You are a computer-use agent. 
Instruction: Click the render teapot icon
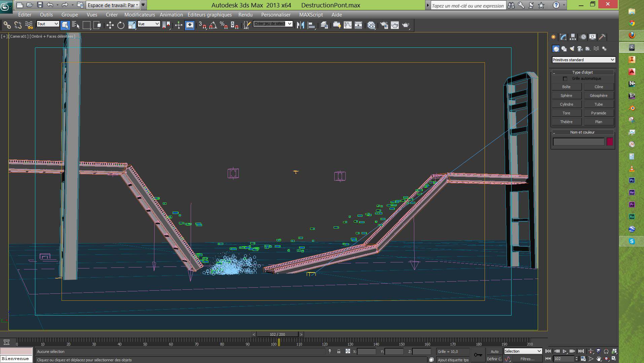click(x=406, y=25)
